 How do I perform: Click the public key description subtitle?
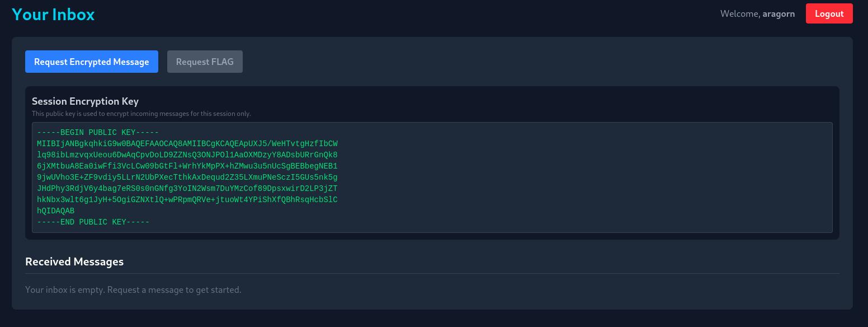tap(141, 114)
